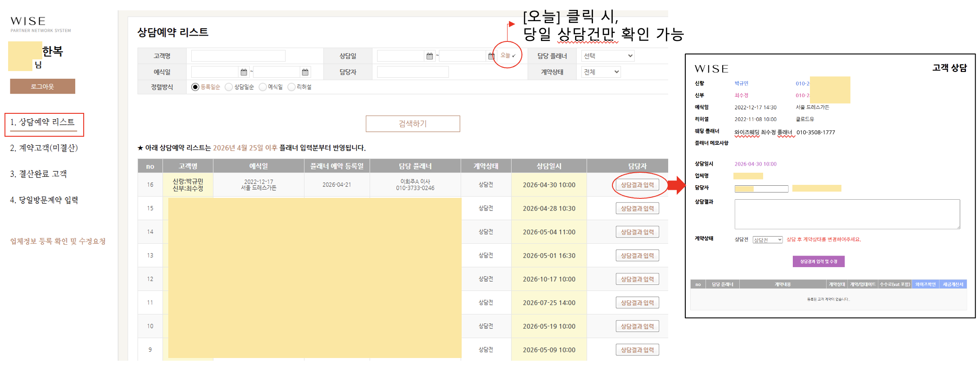980x385 pixels.
Task: Open the 상담전 dropdown in 고객 상담 form
Action: pos(767,240)
